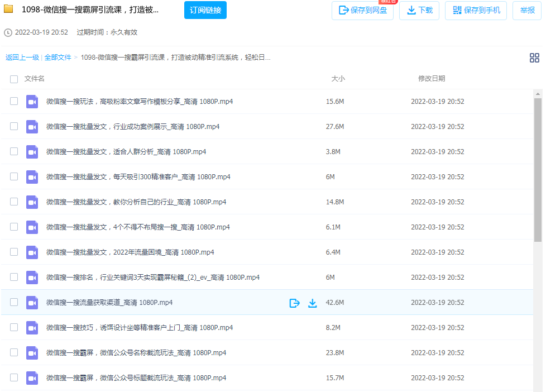Check the box for 行业关键词3天实现霸屏秘籍
The image size is (546, 392).
click(14, 276)
